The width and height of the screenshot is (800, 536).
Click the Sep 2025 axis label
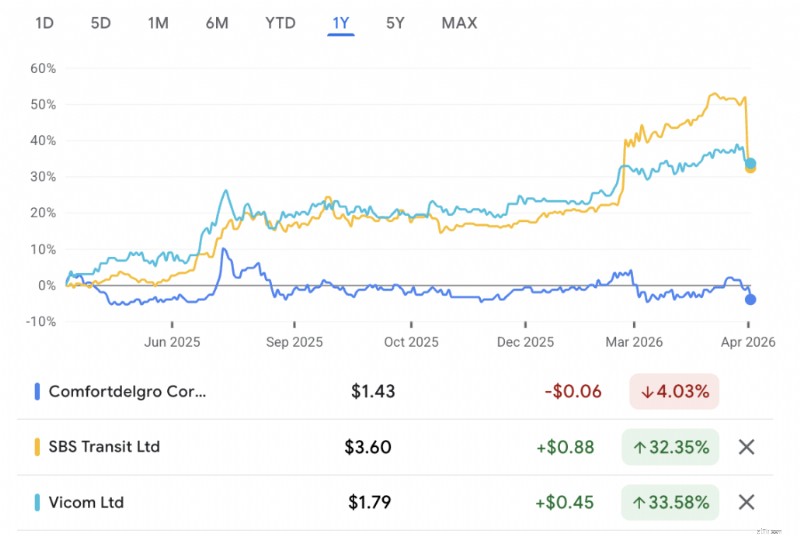[294, 342]
